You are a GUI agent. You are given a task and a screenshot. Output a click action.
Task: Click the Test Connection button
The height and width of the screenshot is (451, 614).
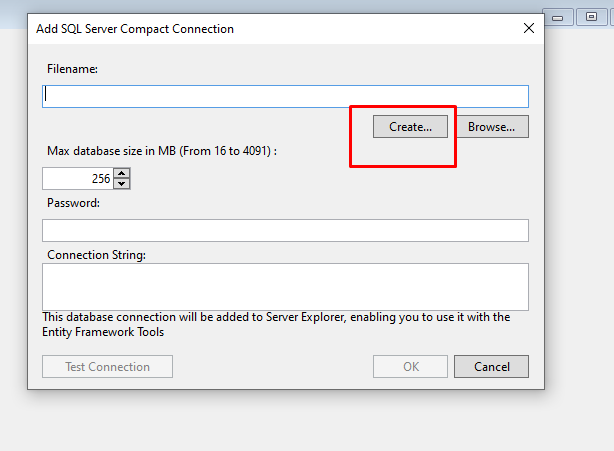pos(107,366)
